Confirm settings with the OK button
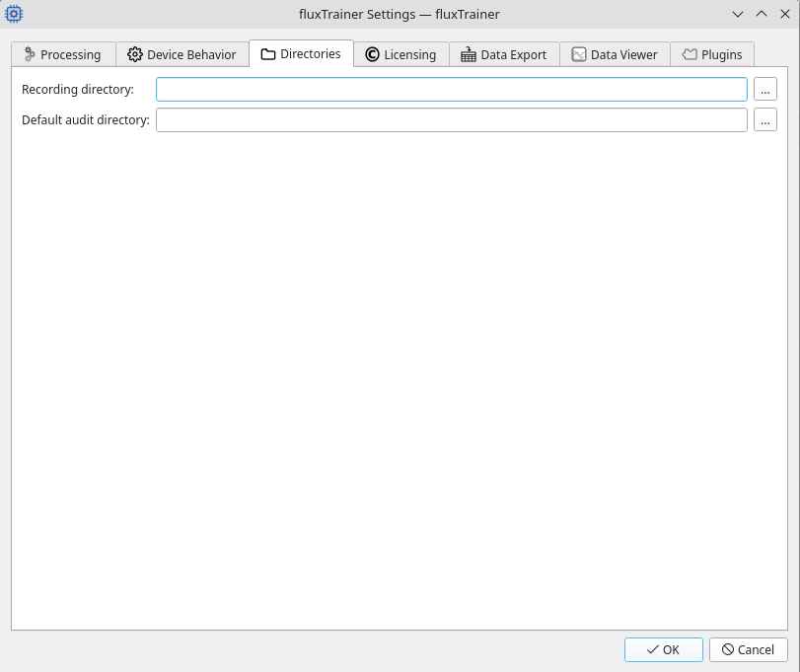The height and width of the screenshot is (672, 800). click(x=664, y=649)
